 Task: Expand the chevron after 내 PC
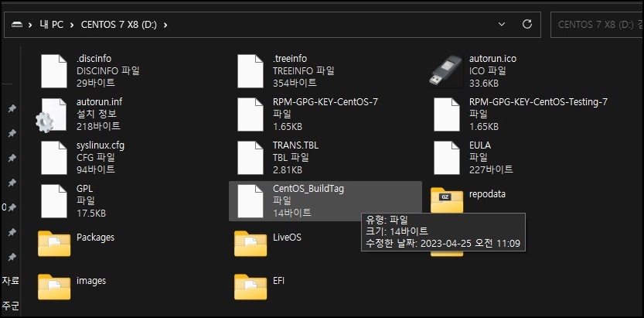72,25
